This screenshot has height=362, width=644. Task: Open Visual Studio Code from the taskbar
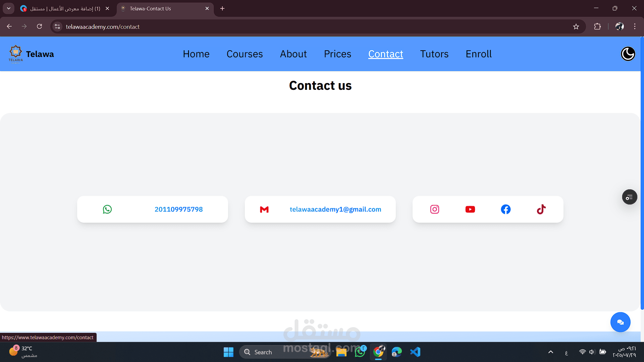tap(415, 352)
